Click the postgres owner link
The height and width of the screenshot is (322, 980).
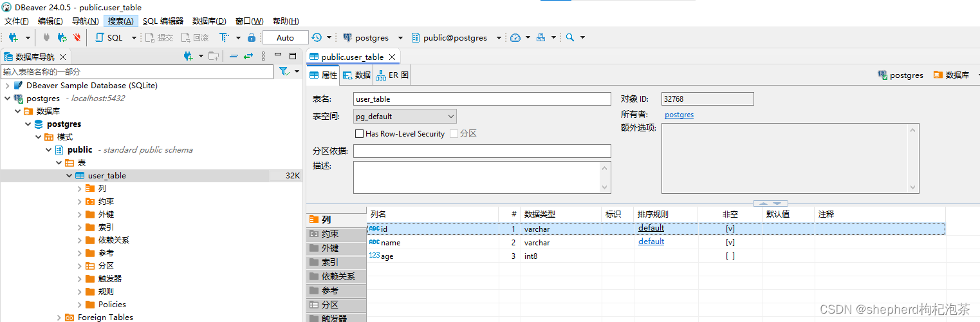(x=679, y=115)
